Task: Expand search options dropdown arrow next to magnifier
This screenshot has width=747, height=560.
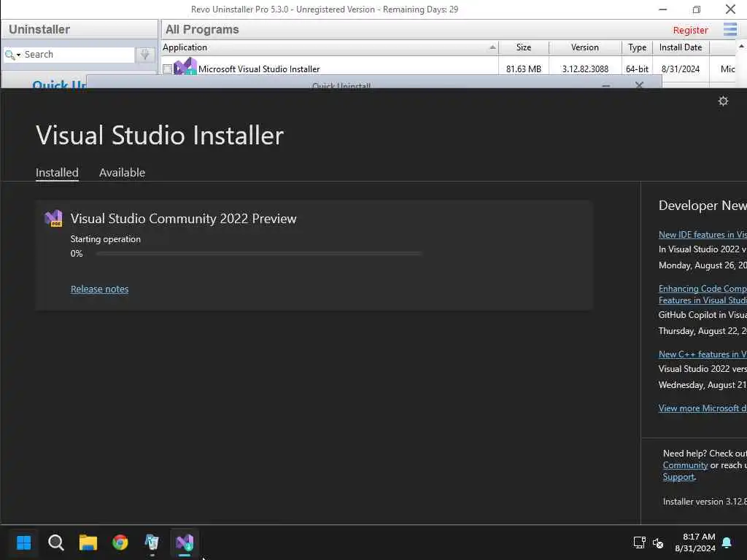Action: pos(18,55)
